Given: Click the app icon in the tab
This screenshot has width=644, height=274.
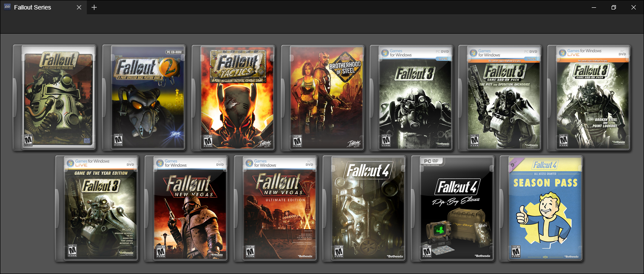Looking at the screenshot, I should (x=7, y=7).
